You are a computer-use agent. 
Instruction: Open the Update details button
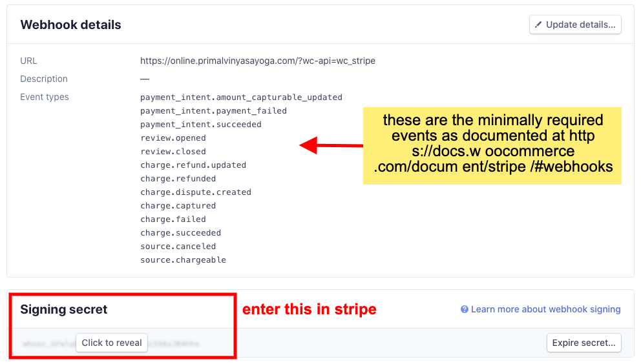[x=575, y=25]
